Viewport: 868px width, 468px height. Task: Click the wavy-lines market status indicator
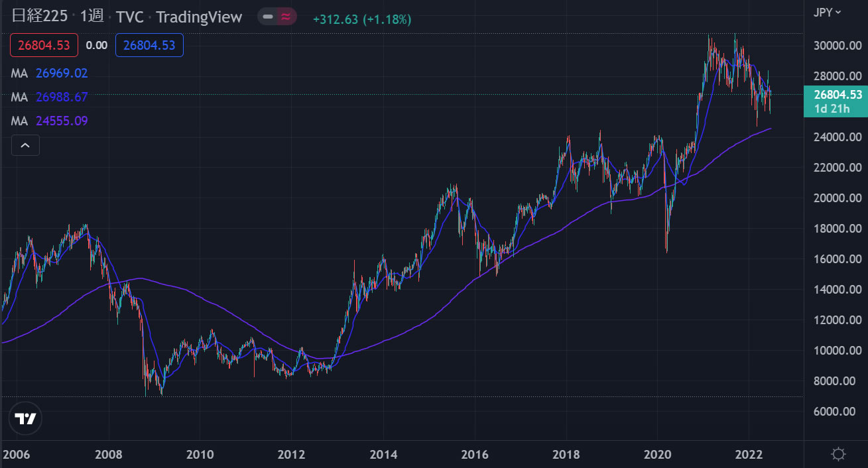tap(286, 17)
